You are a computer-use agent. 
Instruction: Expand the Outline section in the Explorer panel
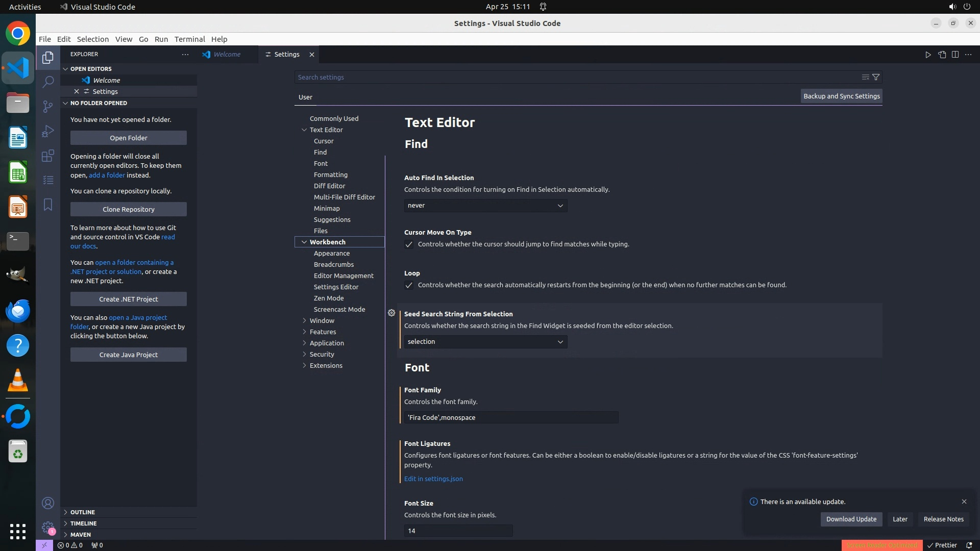pos(82,512)
